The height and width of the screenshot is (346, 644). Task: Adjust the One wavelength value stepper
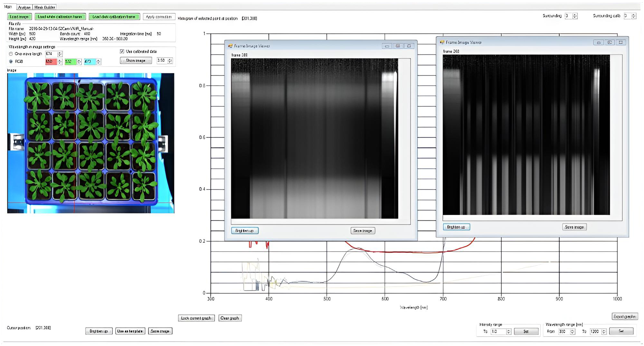click(x=60, y=54)
